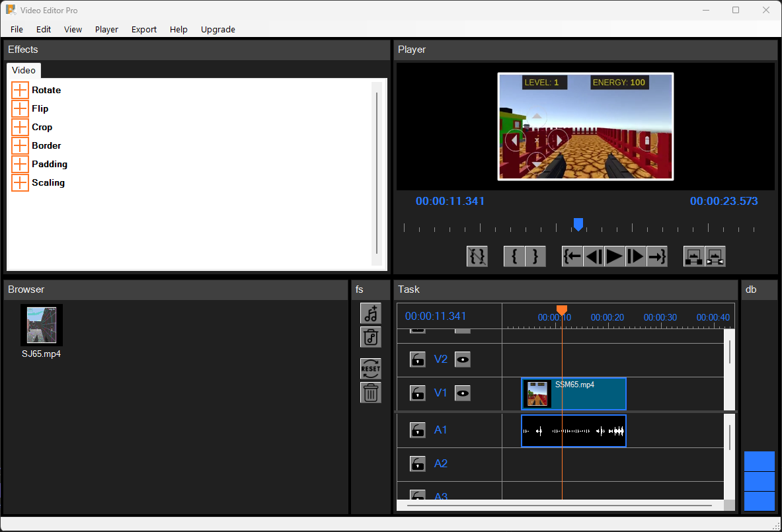This screenshot has height=532, width=782.
Task: Click the plain trash can delete icon
Action: tap(371, 393)
